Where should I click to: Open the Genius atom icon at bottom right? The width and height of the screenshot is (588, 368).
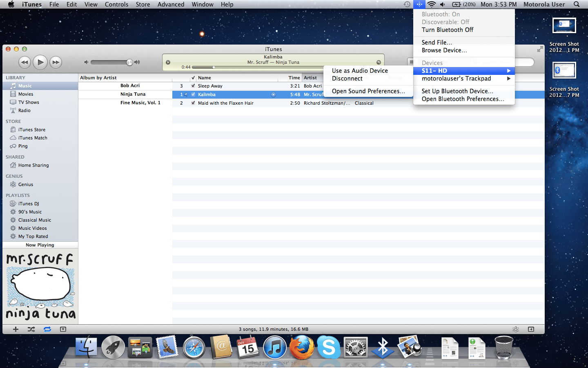516,329
